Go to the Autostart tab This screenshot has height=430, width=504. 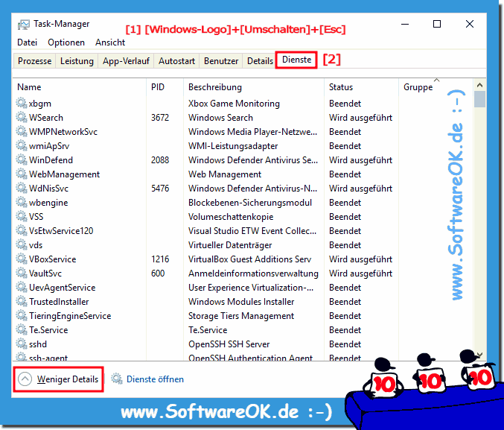[x=176, y=61]
